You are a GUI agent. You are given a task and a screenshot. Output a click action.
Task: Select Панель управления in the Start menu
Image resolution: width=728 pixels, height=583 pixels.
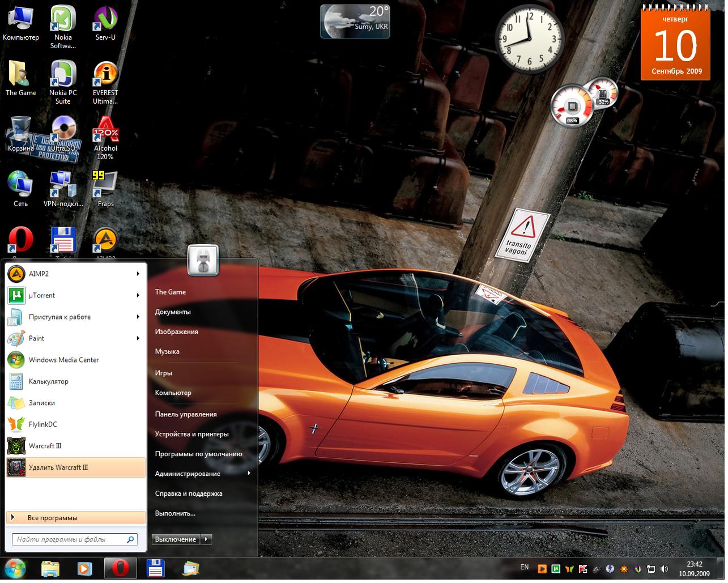pos(186,415)
